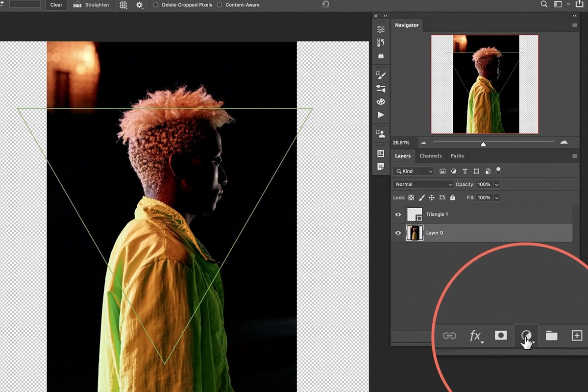Open the Clone Source stamp panel icon
Image resolution: width=588 pixels, height=392 pixels.
(x=381, y=134)
